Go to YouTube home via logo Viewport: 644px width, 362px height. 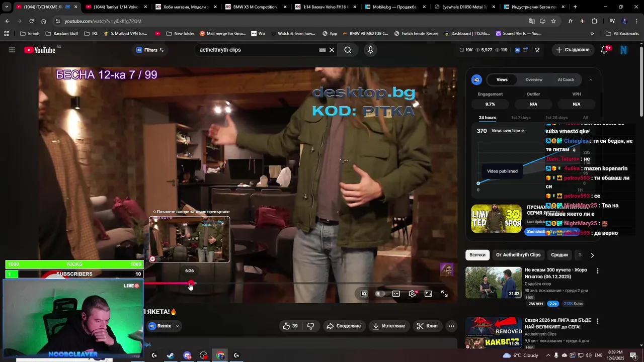(x=40, y=50)
